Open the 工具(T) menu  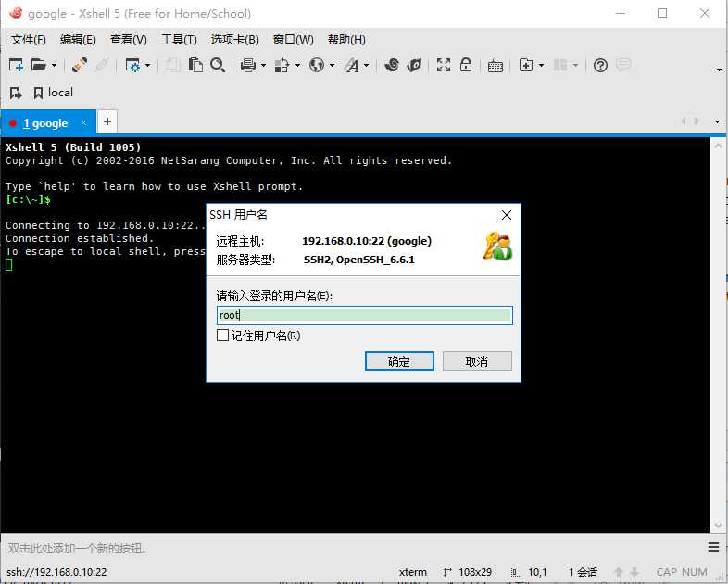click(x=179, y=40)
